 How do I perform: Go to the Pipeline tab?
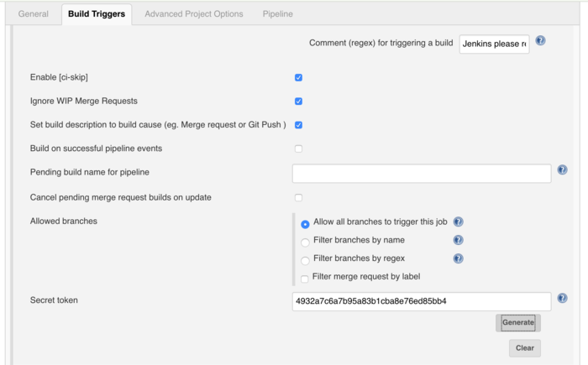277,14
